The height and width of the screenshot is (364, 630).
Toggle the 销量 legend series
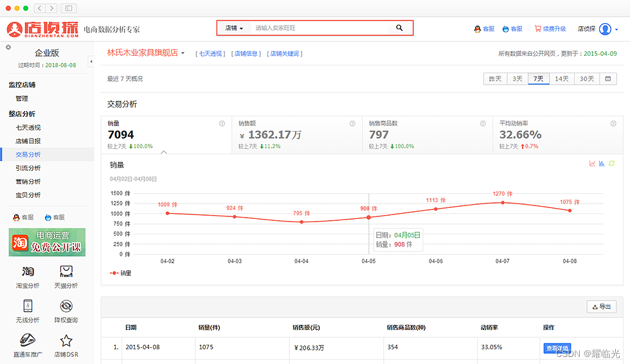pos(121,273)
